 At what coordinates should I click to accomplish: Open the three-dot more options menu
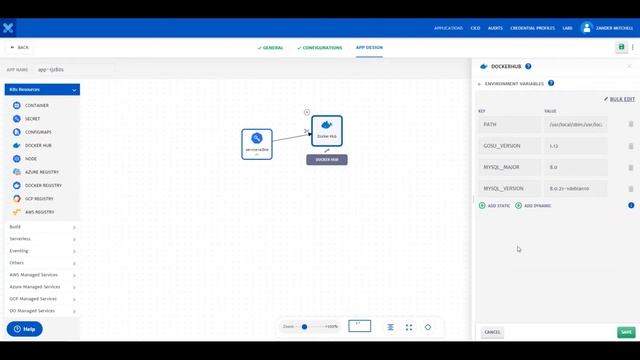point(633,47)
